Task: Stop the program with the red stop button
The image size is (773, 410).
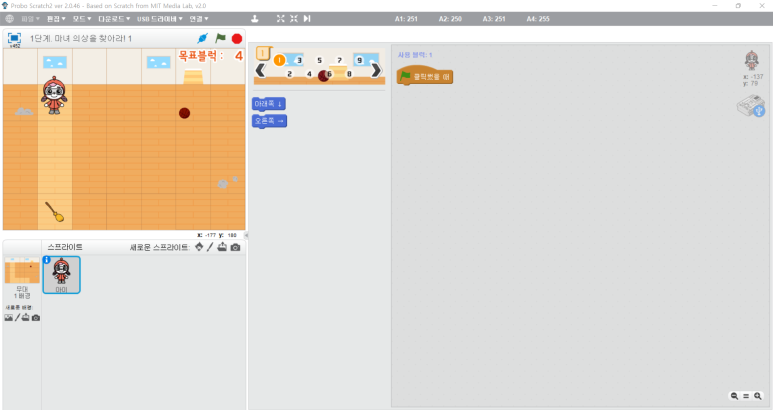Action: click(x=237, y=38)
